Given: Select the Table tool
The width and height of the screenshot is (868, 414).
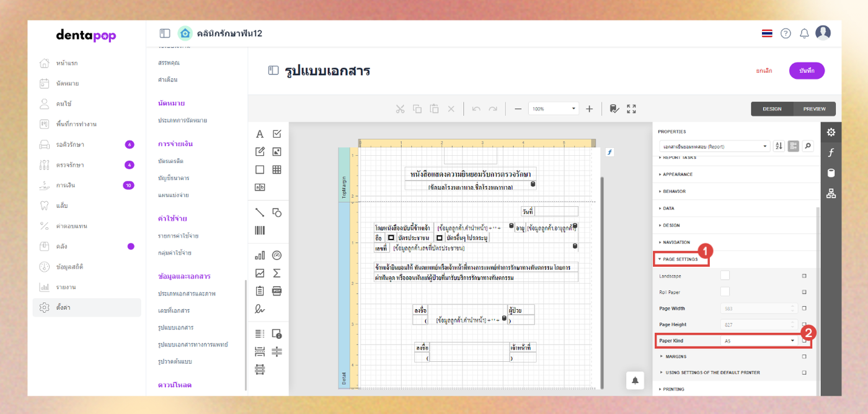Looking at the screenshot, I should pyautogui.click(x=277, y=169).
